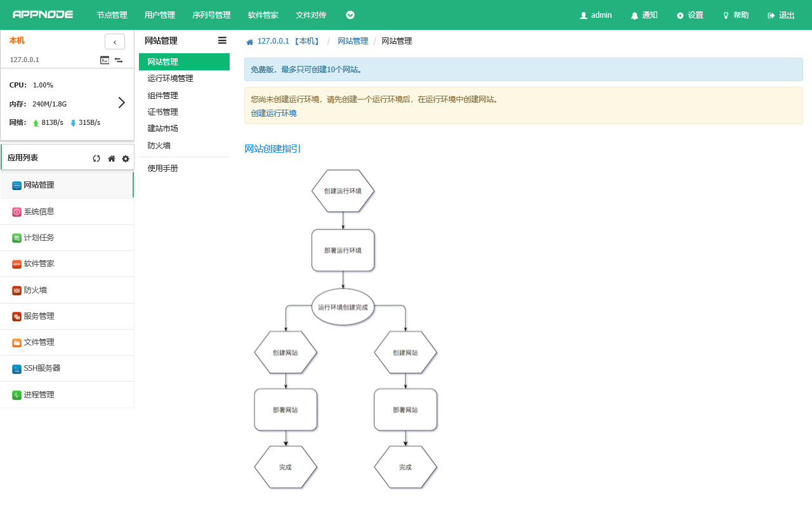
Task: Click the 127.0.0.1【本机】breadcrumb link
Action: (x=289, y=41)
